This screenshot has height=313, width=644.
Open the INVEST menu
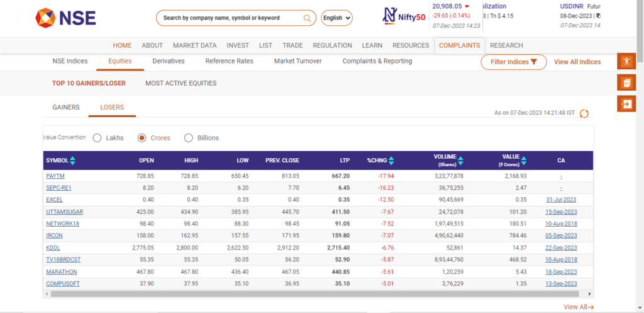coord(238,45)
